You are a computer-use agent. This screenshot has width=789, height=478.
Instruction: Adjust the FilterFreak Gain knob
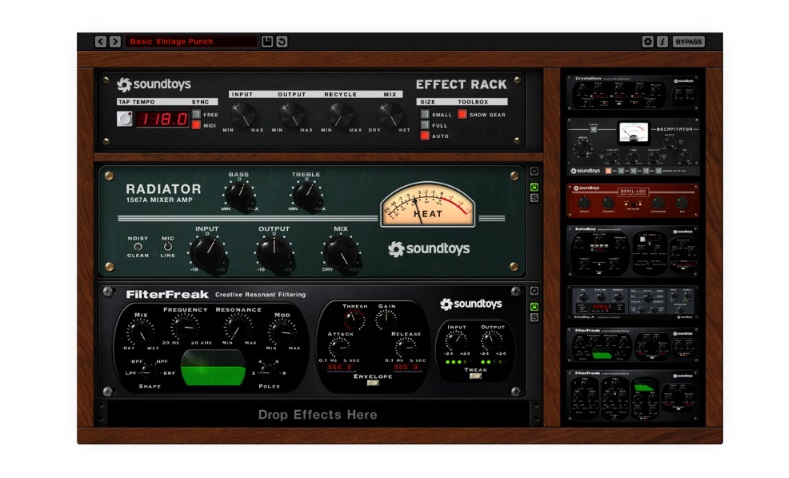click(x=386, y=320)
